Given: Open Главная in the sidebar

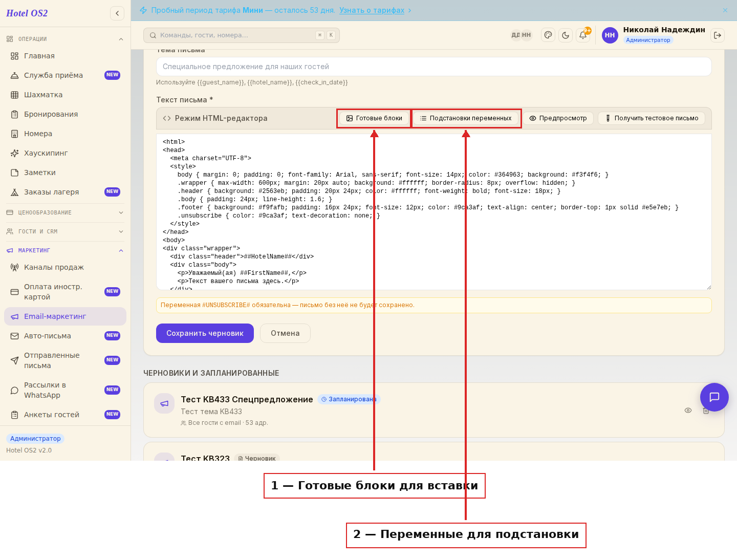Looking at the screenshot, I should (x=65, y=56).
